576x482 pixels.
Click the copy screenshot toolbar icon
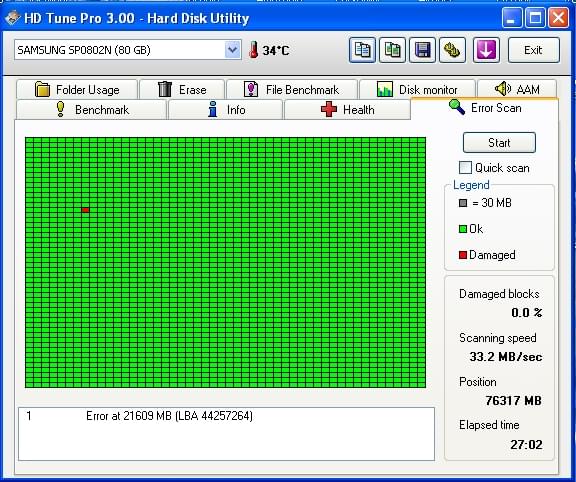point(392,50)
